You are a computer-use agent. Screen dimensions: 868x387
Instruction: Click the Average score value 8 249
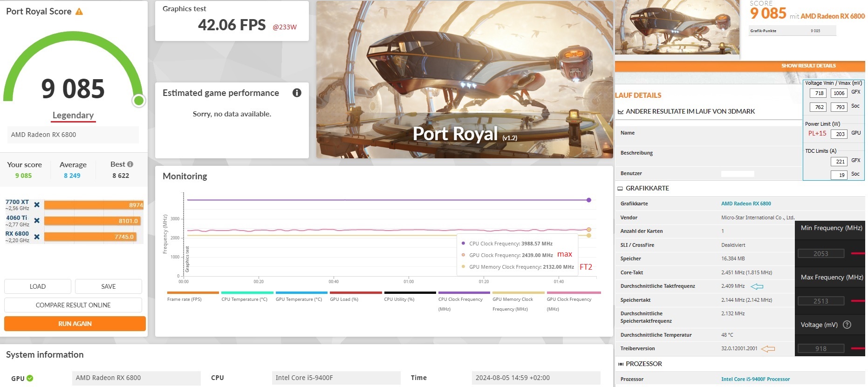72,176
